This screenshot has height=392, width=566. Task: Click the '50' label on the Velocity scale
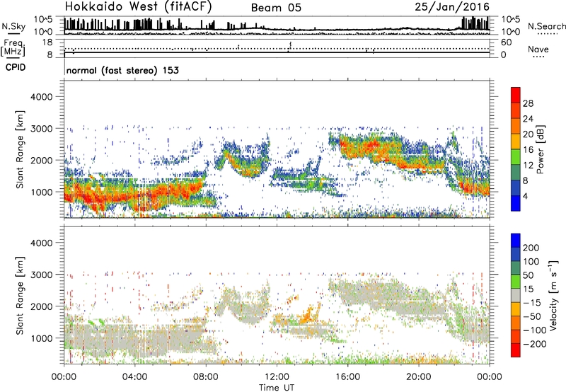[528, 275]
